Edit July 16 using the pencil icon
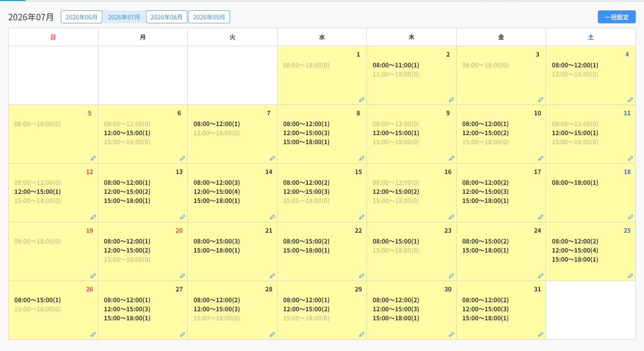 coord(451,217)
